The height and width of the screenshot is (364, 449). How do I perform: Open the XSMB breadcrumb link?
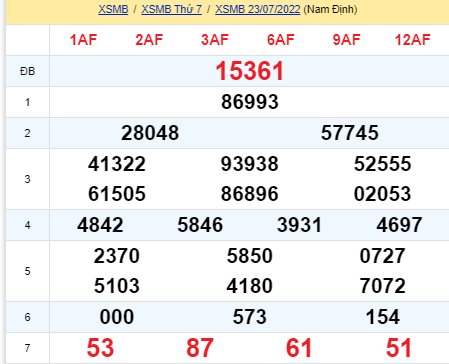(113, 9)
